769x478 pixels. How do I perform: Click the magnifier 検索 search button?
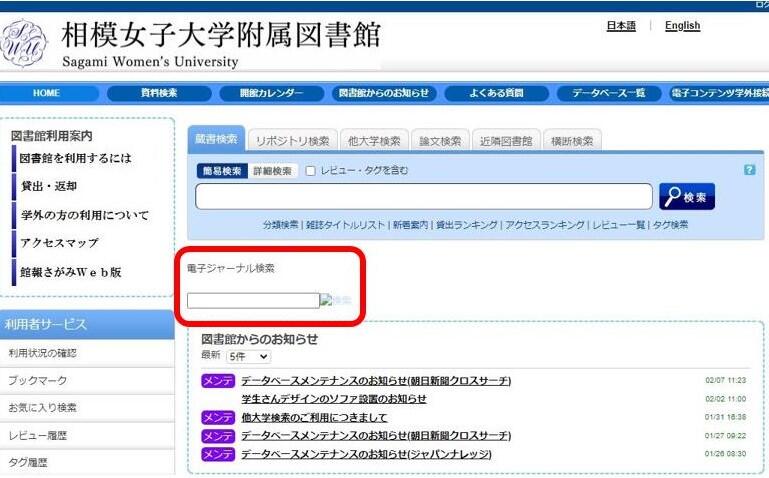687,197
